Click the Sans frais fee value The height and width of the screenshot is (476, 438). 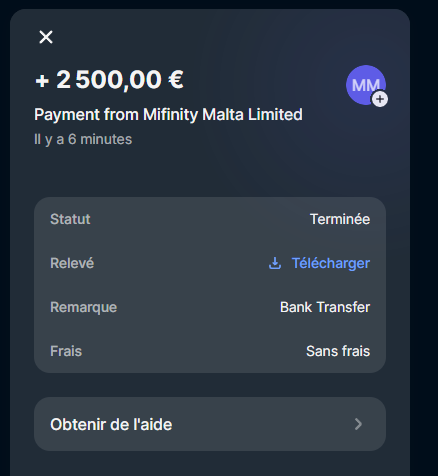coord(338,351)
